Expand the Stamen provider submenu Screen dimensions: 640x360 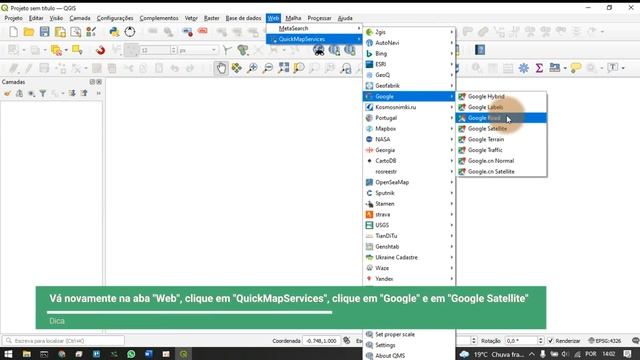409,204
